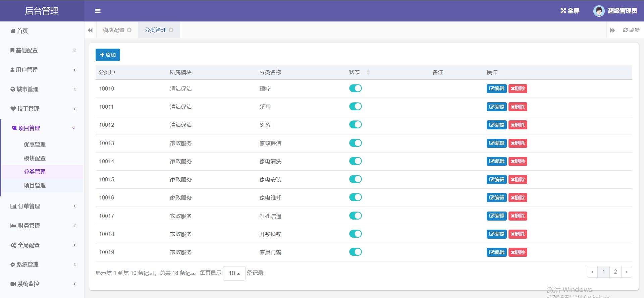
Task: Delete the 家电维修 category row
Action: (x=518, y=198)
